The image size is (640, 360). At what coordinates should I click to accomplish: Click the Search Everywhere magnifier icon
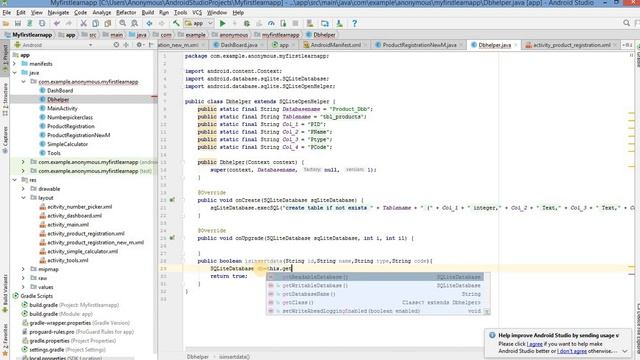[x=627, y=23]
